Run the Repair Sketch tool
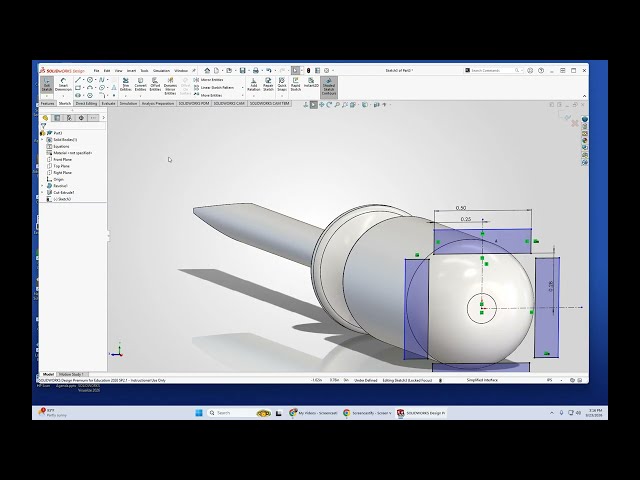Viewport: 640px width, 480px height. click(268, 84)
